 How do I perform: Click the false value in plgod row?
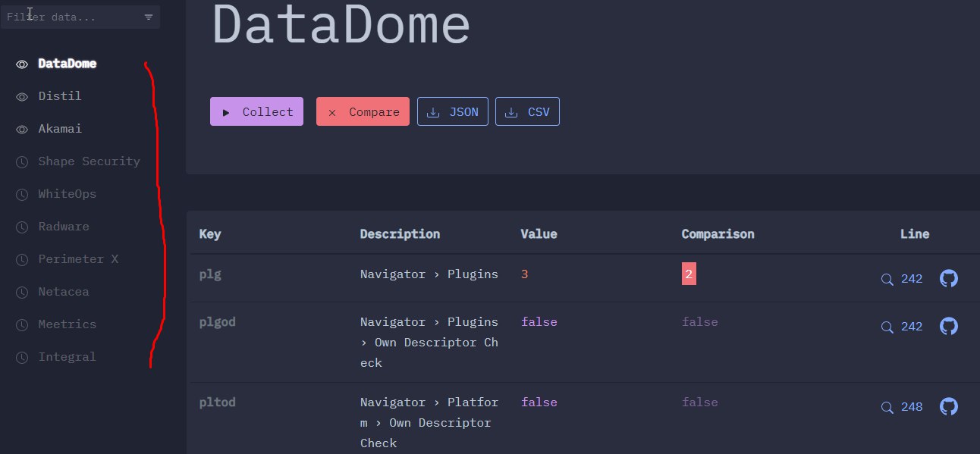(x=539, y=322)
